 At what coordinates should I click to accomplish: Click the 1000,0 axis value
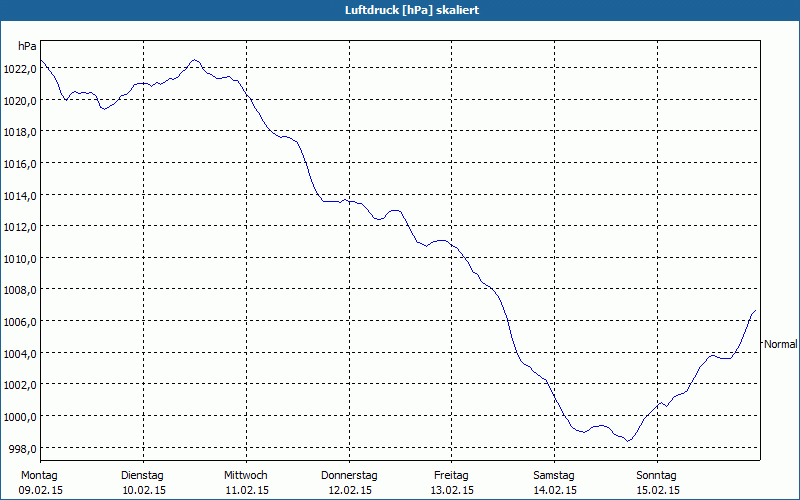click(x=20, y=417)
